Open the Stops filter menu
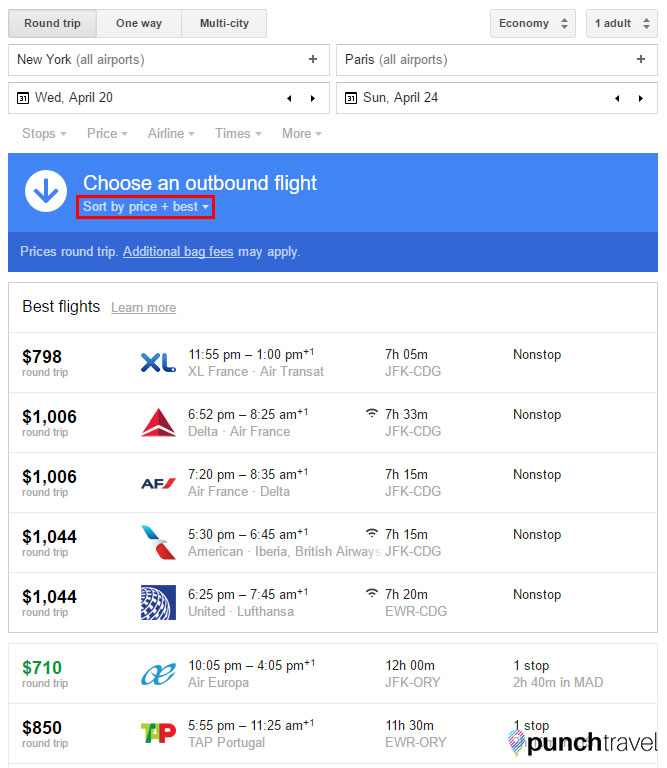The image size is (667, 768). tap(44, 133)
